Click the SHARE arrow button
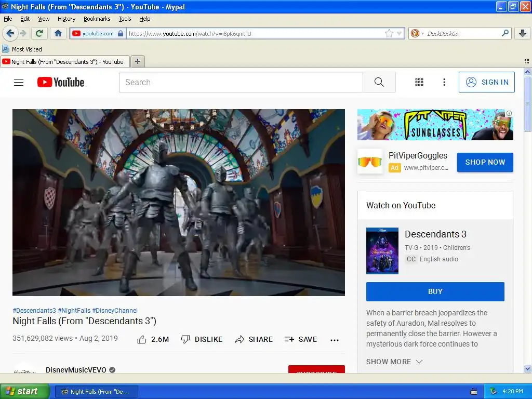Image resolution: width=532 pixels, height=399 pixels. coord(254,339)
